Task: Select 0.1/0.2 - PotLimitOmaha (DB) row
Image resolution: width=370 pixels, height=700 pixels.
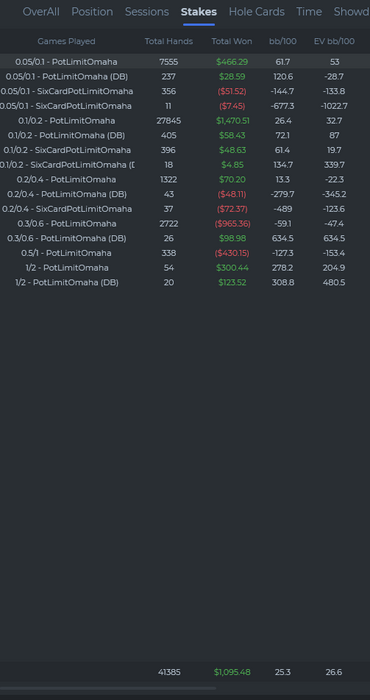Action: (185, 136)
